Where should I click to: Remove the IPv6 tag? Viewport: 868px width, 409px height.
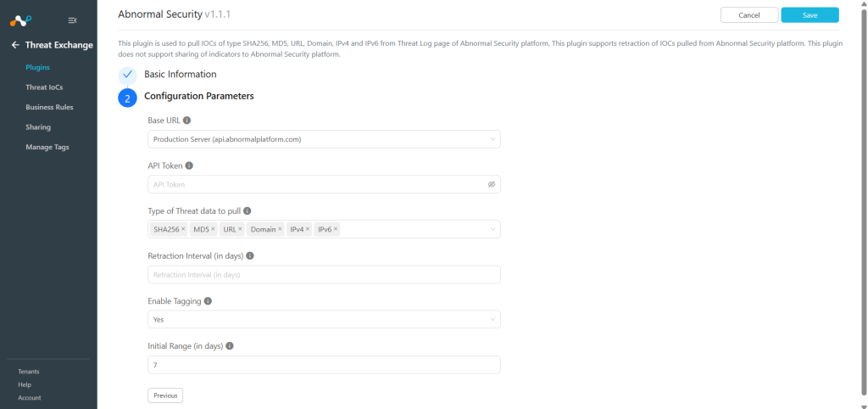(x=336, y=229)
